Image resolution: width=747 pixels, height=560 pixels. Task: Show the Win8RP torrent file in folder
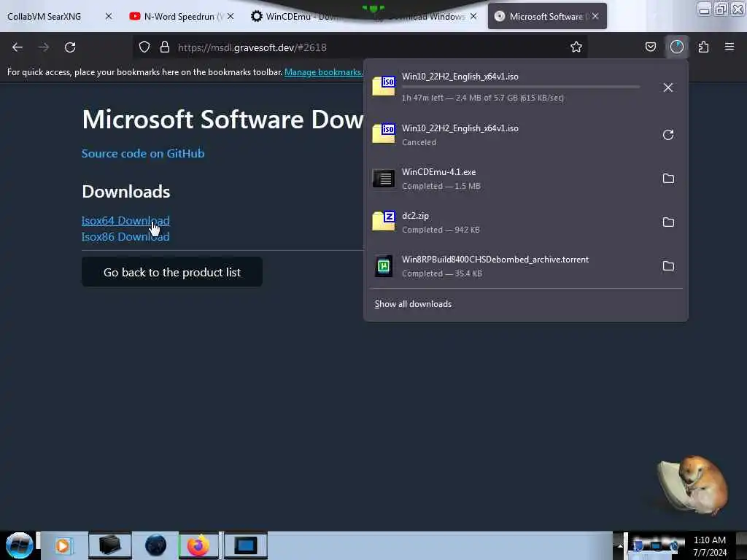click(668, 266)
